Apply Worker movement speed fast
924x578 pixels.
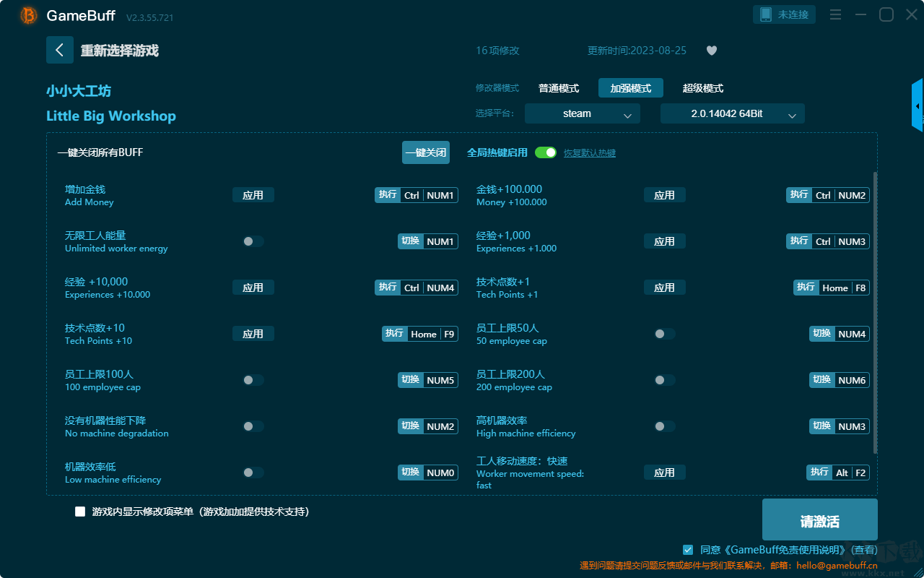pos(665,473)
